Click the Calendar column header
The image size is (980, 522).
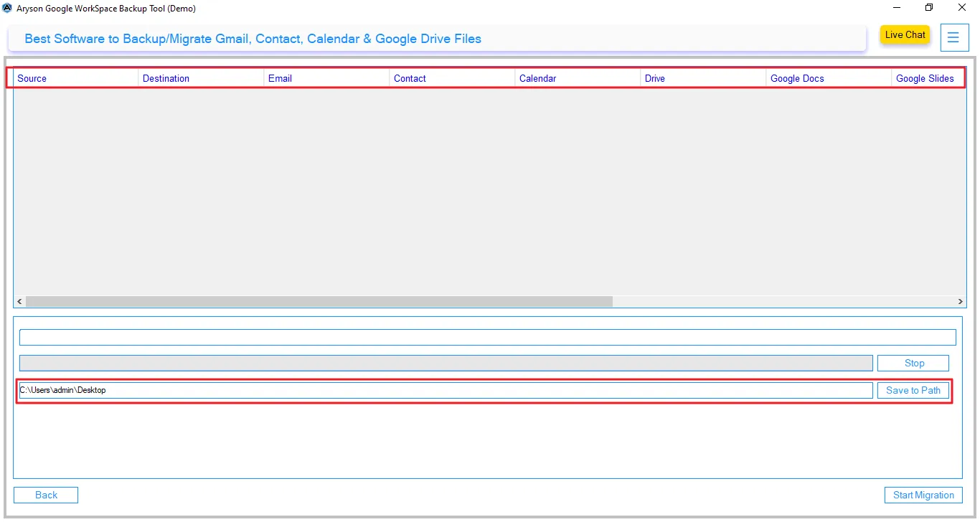coord(538,78)
